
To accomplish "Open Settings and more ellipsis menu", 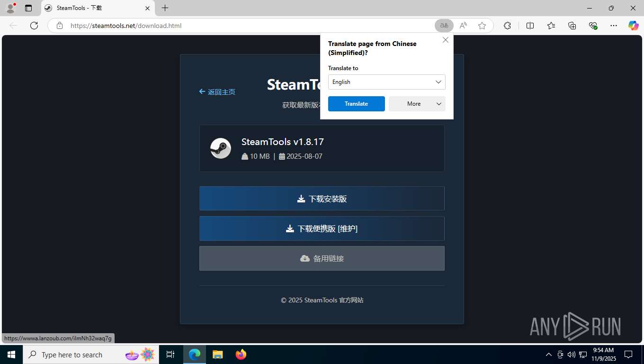I will pos(614,26).
